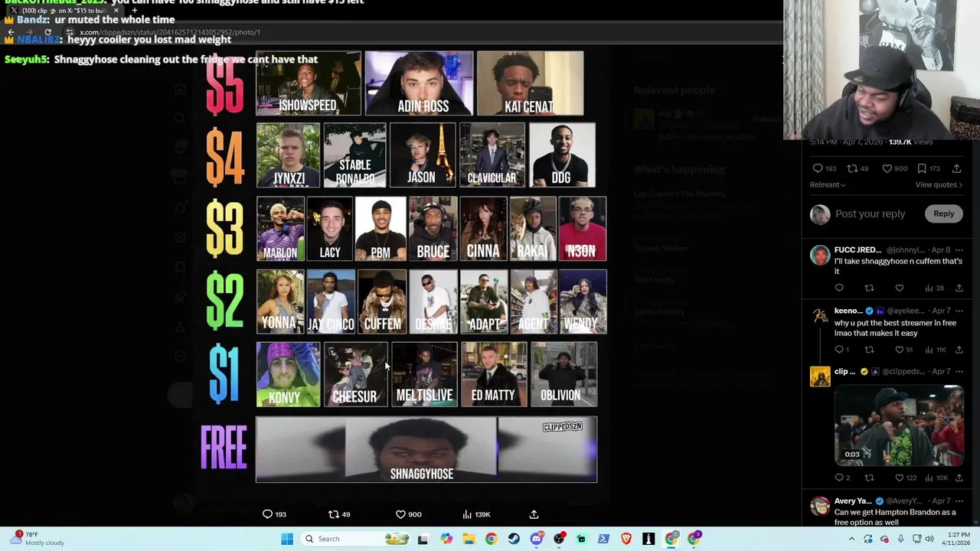Reply icon showing 1 on keeno comment

click(x=839, y=350)
